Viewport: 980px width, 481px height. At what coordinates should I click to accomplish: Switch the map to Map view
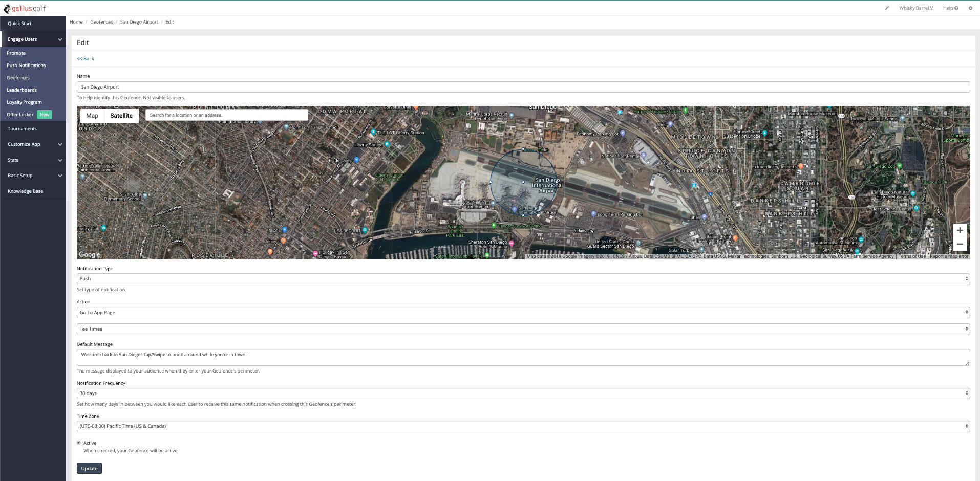click(x=92, y=116)
